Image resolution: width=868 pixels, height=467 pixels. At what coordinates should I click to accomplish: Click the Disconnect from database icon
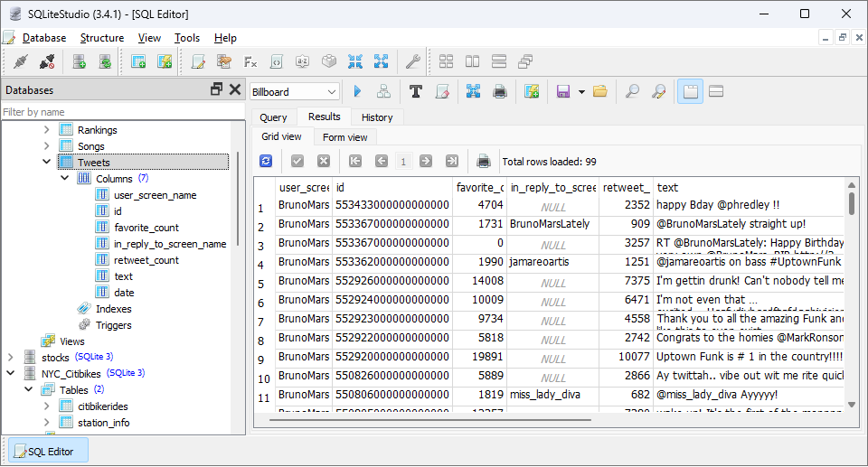click(47, 61)
